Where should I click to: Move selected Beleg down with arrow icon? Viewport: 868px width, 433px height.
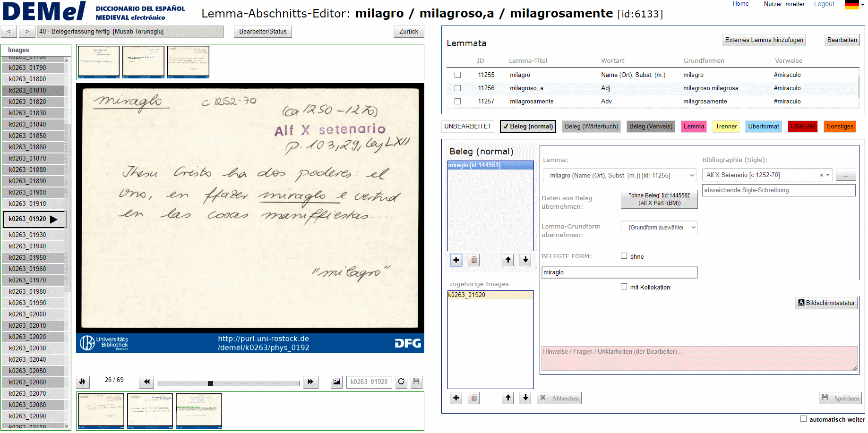(525, 260)
